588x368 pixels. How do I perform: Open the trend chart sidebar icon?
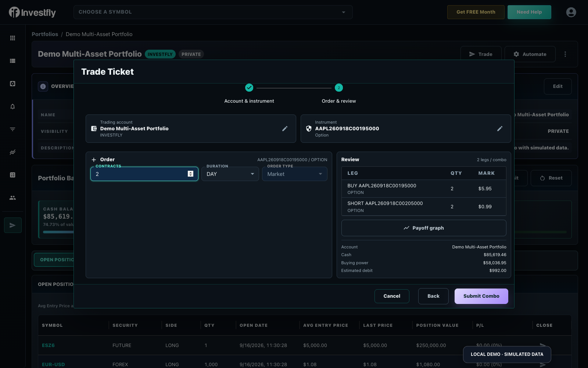click(12, 152)
